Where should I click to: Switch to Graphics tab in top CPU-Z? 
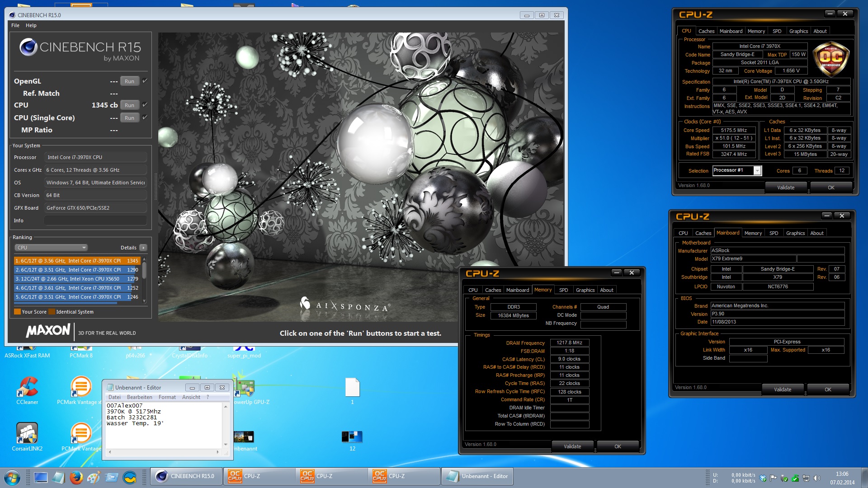[798, 31]
